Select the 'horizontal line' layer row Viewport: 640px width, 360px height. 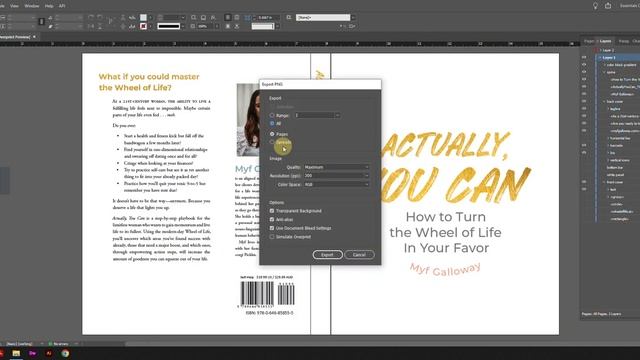click(x=620, y=138)
